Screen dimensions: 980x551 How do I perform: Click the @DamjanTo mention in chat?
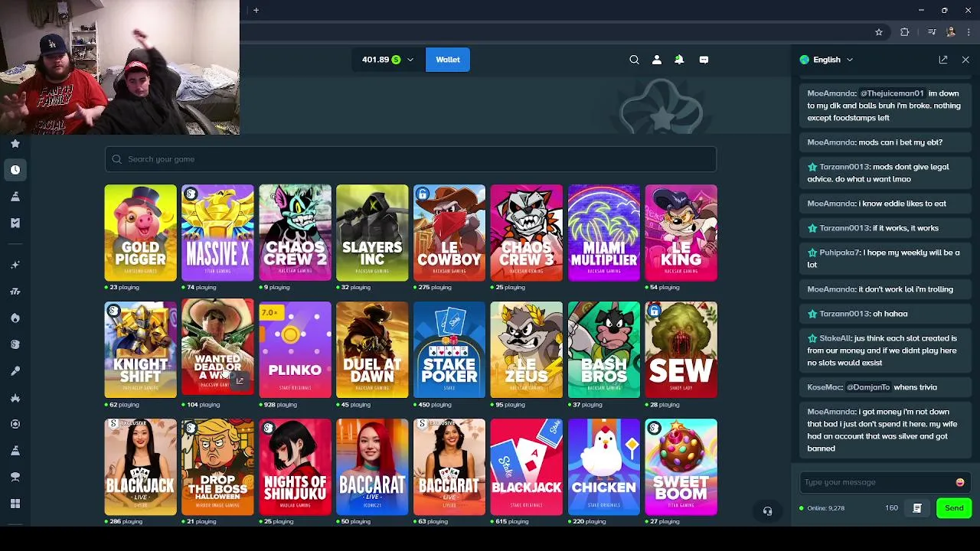click(868, 387)
